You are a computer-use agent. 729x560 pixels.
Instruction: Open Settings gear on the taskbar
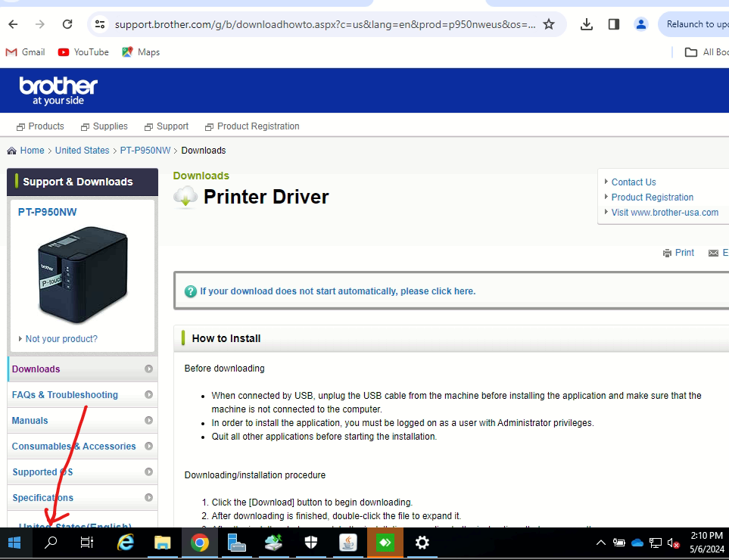(x=422, y=543)
